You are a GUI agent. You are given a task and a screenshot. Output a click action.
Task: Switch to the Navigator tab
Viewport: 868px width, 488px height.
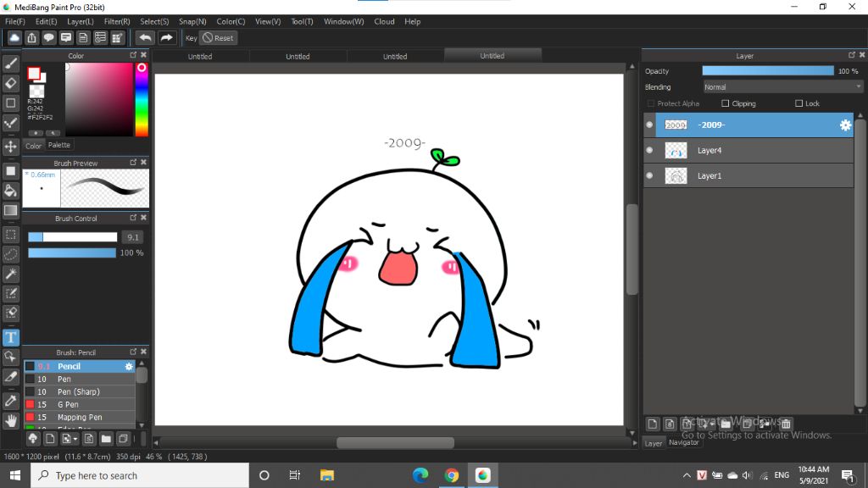click(x=684, y=442)
